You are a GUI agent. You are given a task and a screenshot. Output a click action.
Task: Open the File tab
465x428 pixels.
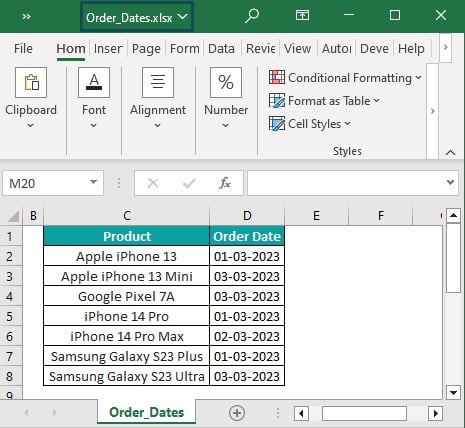(x=23, y=49)
